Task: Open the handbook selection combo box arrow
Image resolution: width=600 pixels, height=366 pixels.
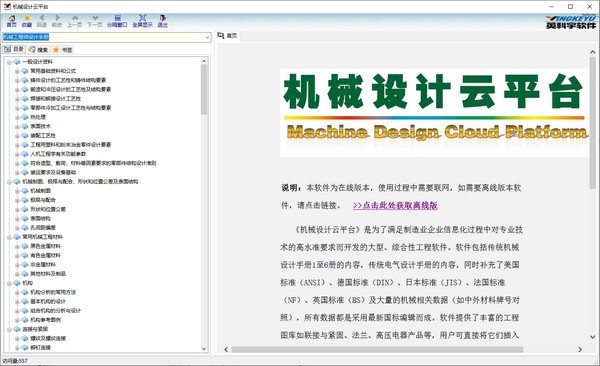Action: tap(207, 37)
